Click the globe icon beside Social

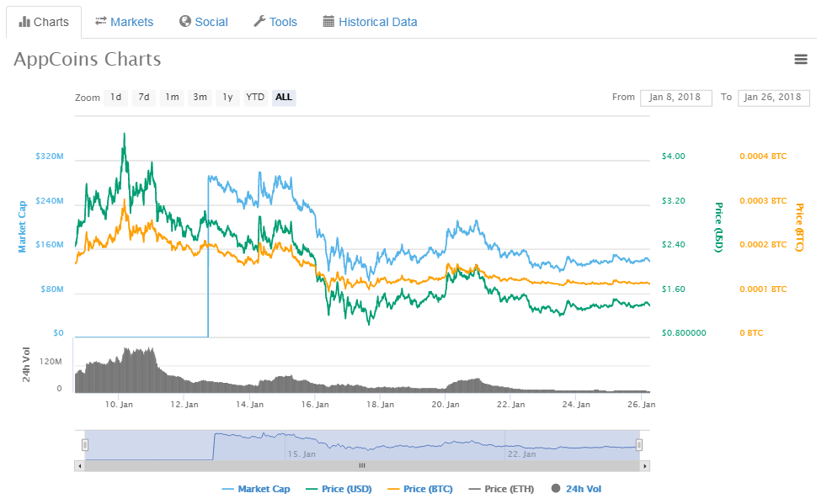click(x=184, y=21)
